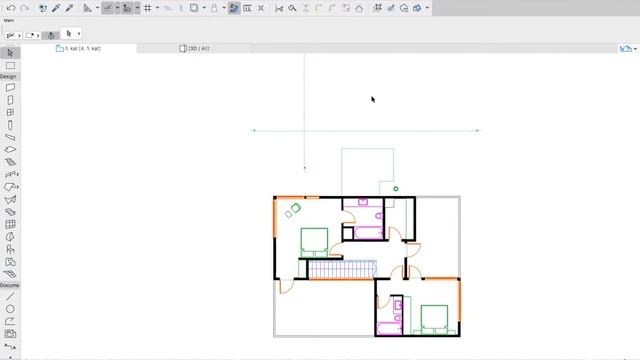Select the Railing tool

[10, 175]
